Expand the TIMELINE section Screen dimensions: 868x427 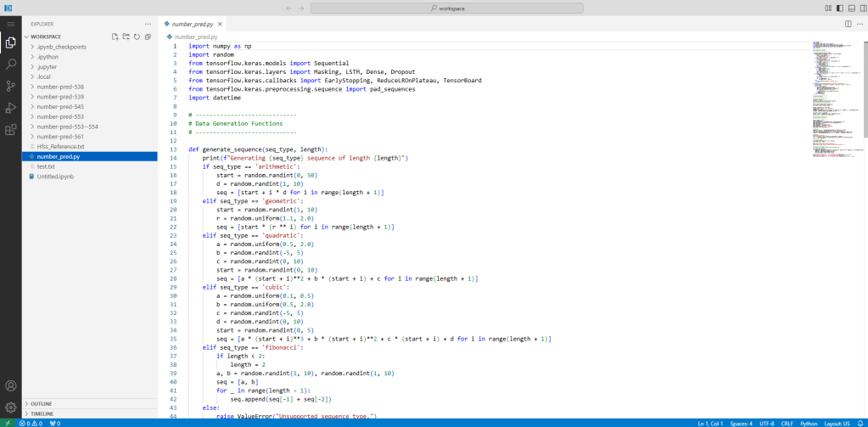[42, 413]
